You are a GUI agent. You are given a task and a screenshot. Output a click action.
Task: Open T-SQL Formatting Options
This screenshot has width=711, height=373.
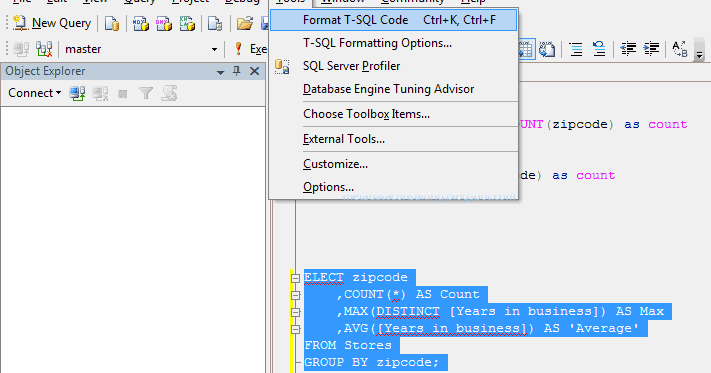pos(393,43)
